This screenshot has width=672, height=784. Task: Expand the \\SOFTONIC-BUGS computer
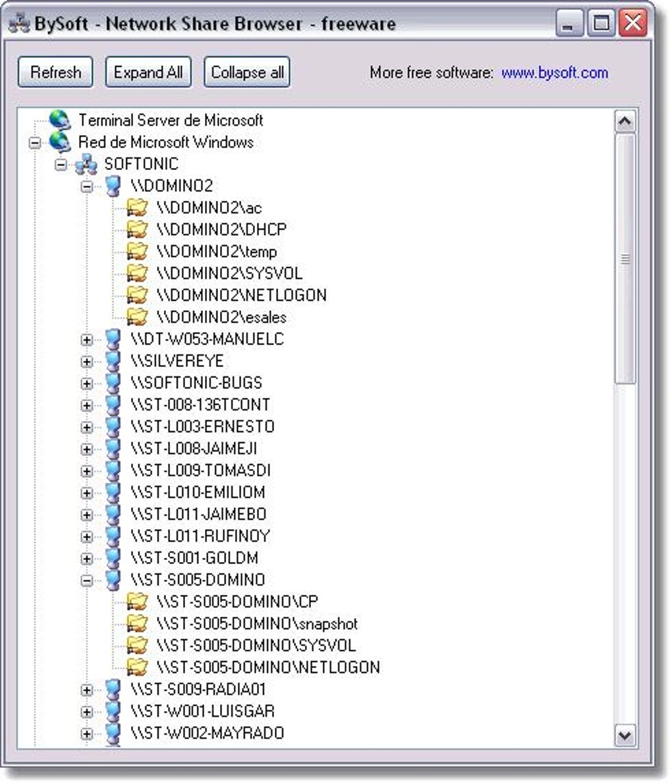click(88, 383)
